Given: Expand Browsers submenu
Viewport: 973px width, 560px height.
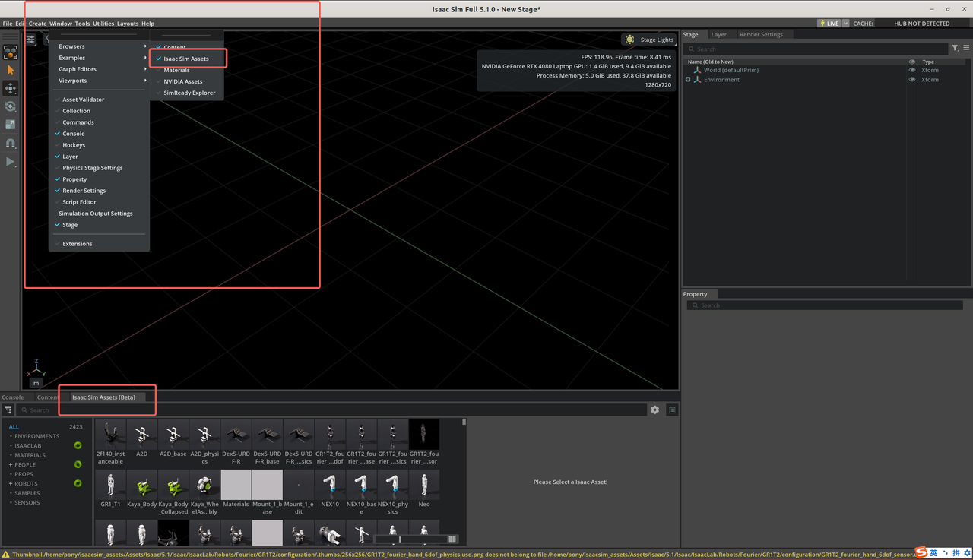Looking at the screenshot, I should coord(99,46).
